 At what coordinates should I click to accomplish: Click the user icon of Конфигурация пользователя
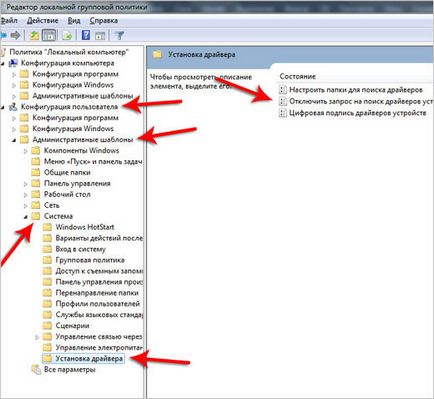tap(13, 107)
